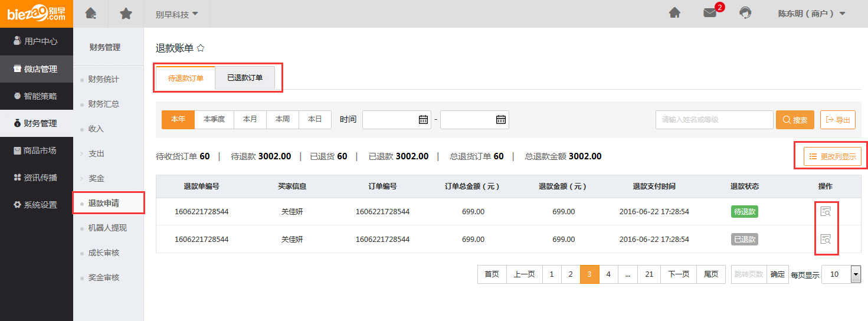The width and height of the screenshot is (868, 321).
Task: Click 退款单编号 column header
Action: point(201,186)
